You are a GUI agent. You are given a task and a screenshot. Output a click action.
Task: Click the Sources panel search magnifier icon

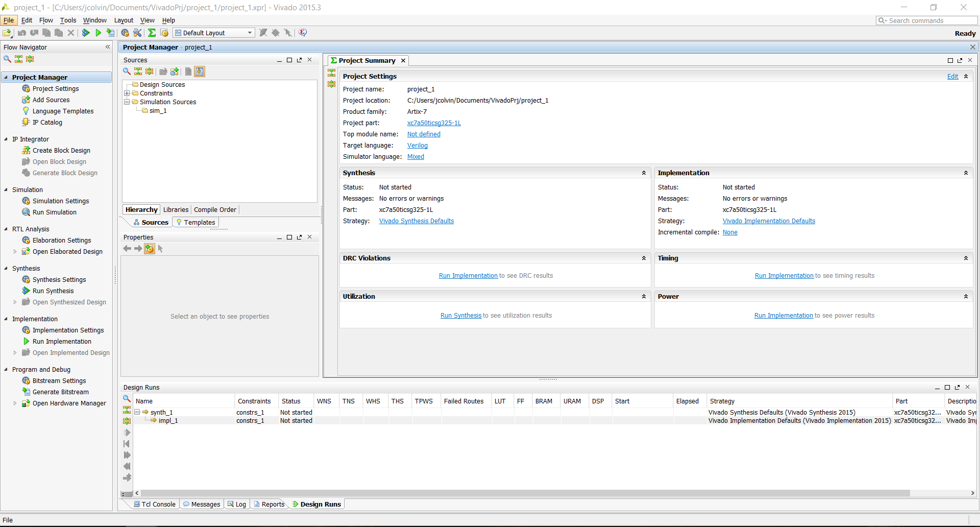click(127, 71)
